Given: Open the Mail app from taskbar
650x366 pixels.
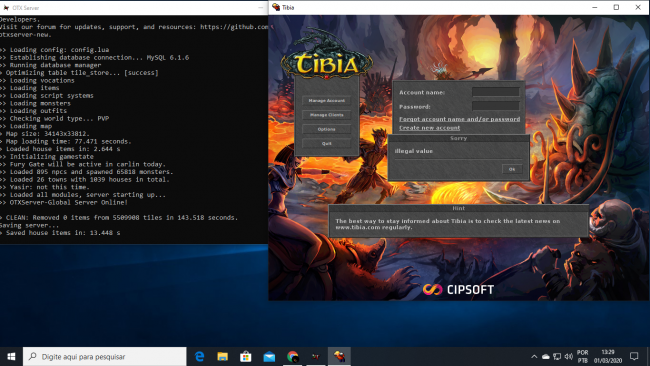Looking at the screenshot, I should (x=269, y=356).
